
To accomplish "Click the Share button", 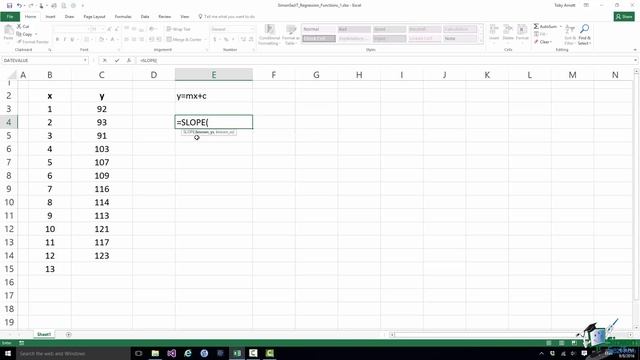I will click(624, 16).
